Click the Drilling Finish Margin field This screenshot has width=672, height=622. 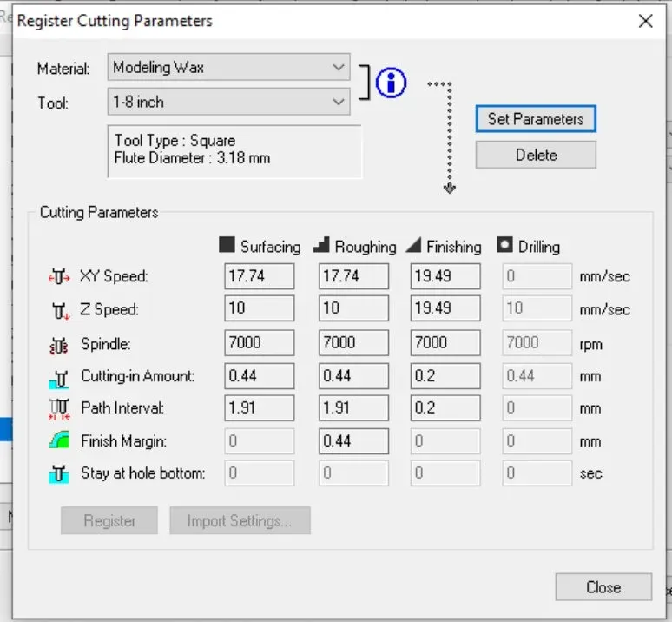tap(537, 441)
